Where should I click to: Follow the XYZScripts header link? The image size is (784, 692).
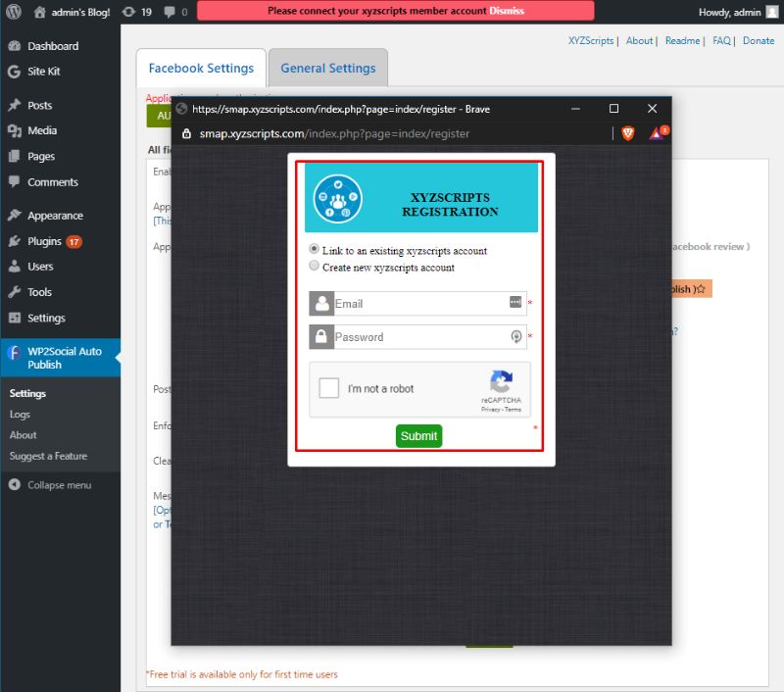(x=591, y=40)
